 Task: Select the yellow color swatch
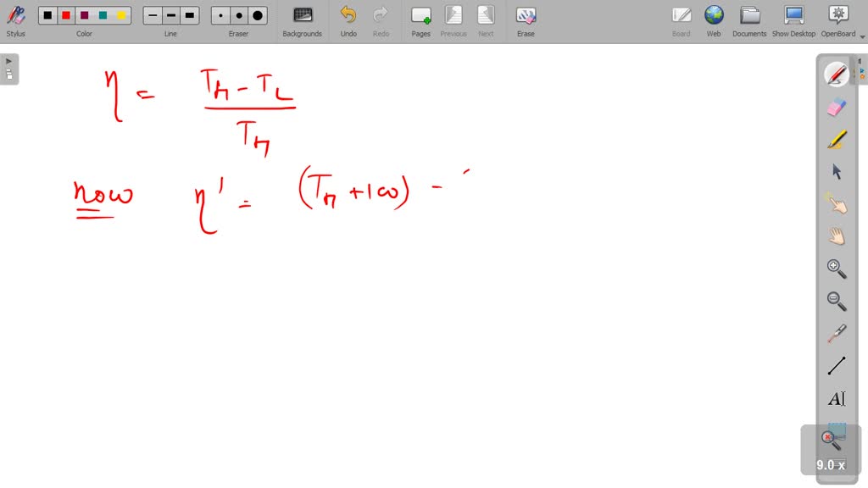pos(122,15)
